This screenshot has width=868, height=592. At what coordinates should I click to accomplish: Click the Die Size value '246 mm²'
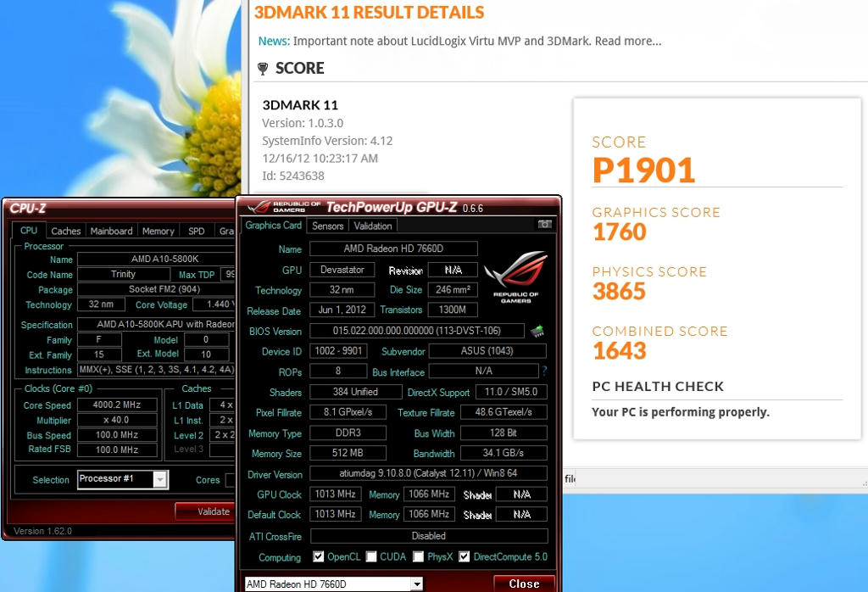pos(453,289)
